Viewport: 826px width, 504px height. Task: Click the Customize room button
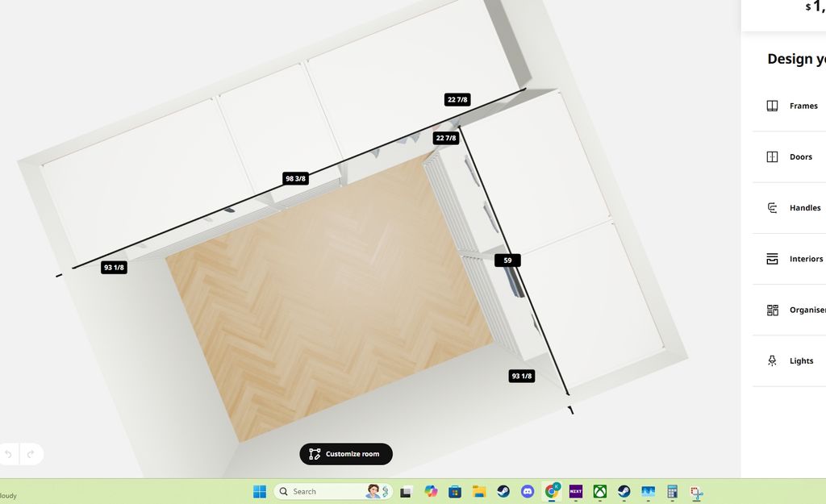[345, 454]
